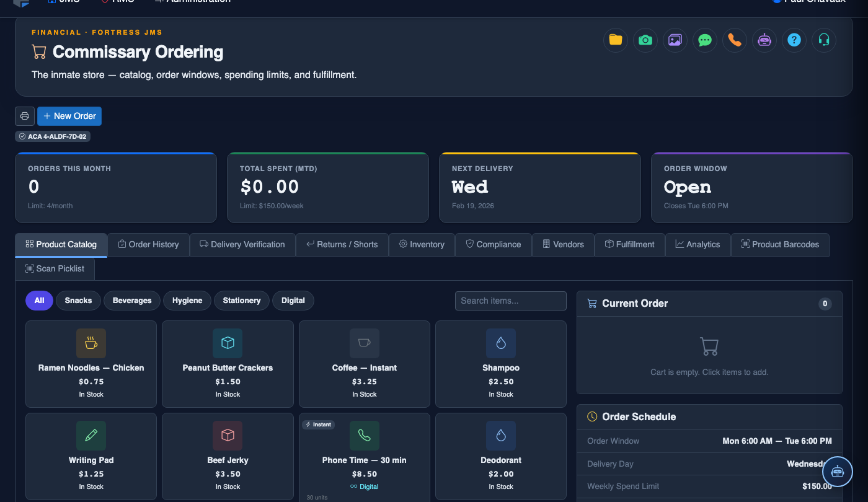Switch to the Order History tab
This screenshot has width=868, height=502.
tap(148, 244)
